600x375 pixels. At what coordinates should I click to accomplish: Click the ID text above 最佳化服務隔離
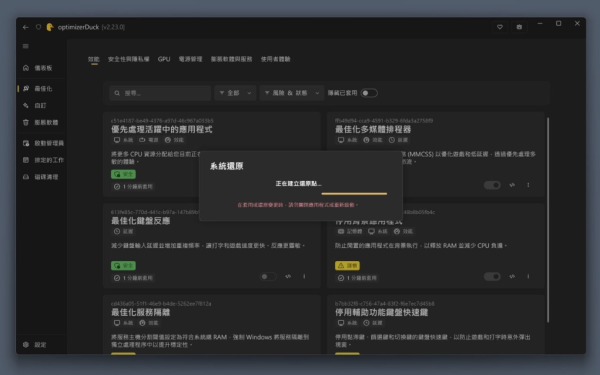(x=161, y=304)
